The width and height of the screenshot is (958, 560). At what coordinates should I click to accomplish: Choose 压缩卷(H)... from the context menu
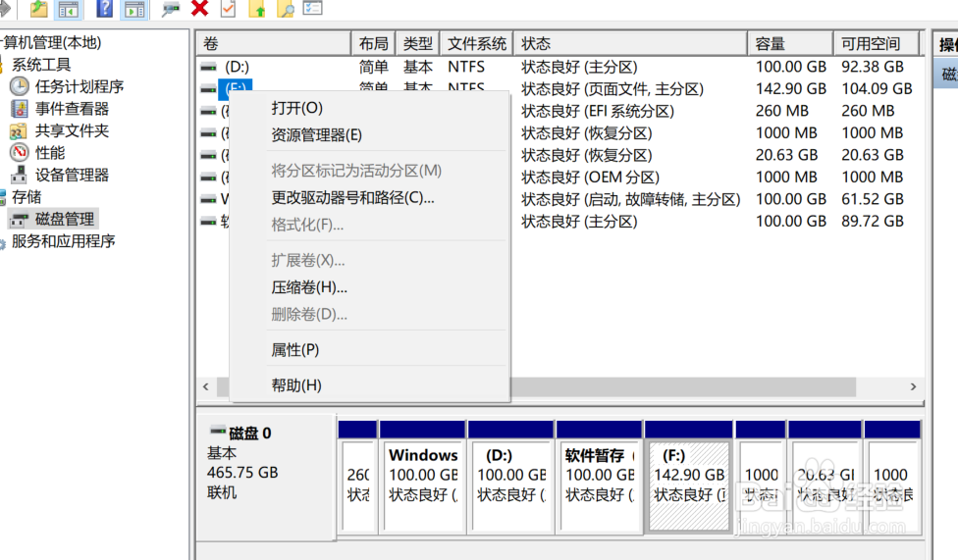309,287
